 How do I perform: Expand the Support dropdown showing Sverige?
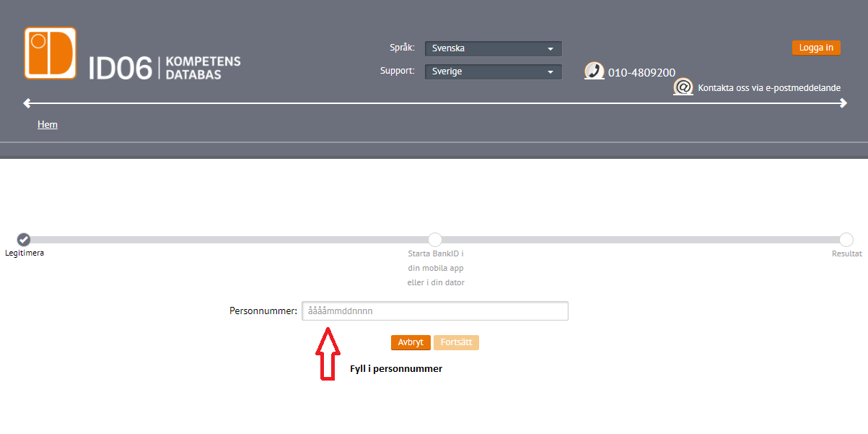point(493,71)
